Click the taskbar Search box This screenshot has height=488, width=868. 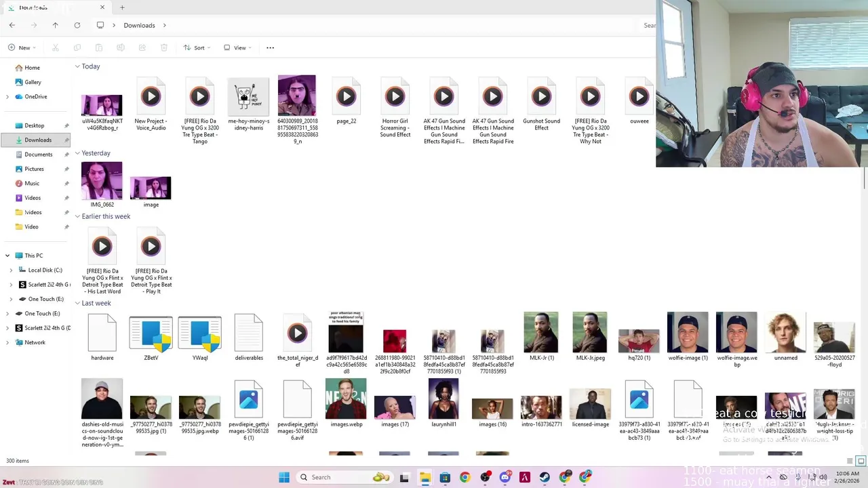[x=345, y=477]
